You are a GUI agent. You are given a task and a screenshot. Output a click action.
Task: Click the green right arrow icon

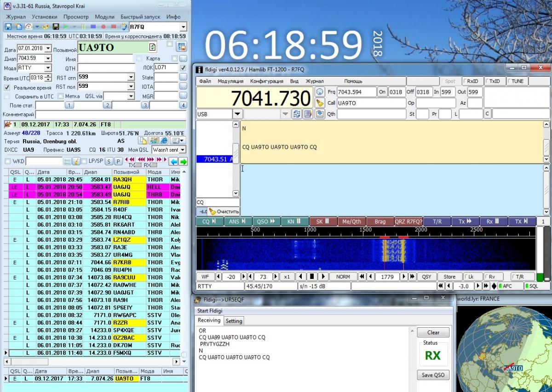pos(183,161)
